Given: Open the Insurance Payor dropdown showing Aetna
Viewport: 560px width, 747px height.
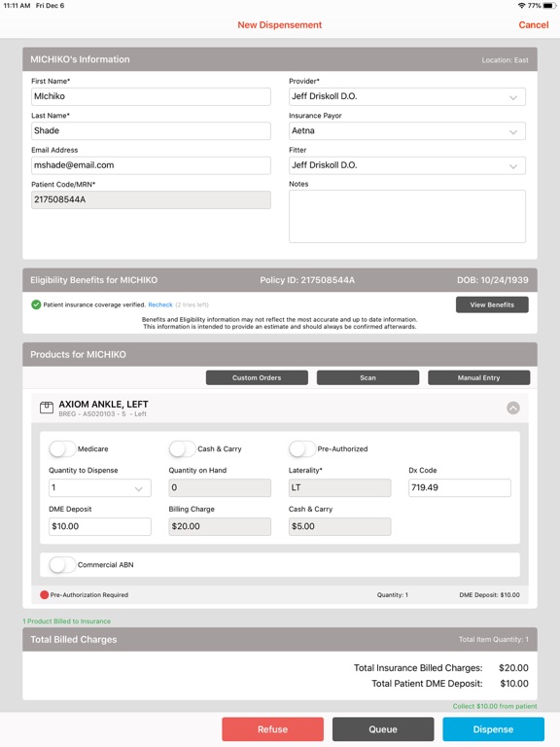Looking at the screenshot, I should tap(407, 131).
